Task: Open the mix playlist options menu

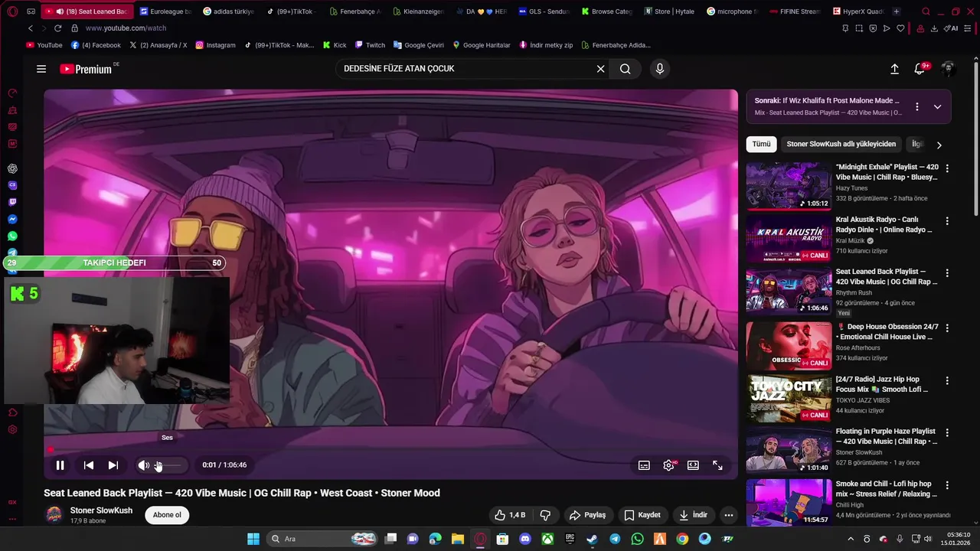Action: pos(916,107)
